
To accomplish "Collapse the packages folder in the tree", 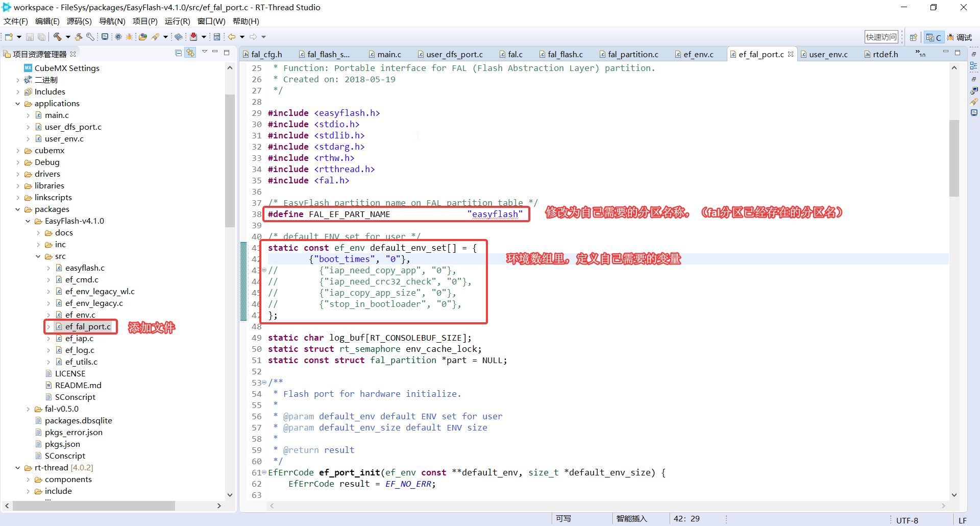I will click(18, 209).
